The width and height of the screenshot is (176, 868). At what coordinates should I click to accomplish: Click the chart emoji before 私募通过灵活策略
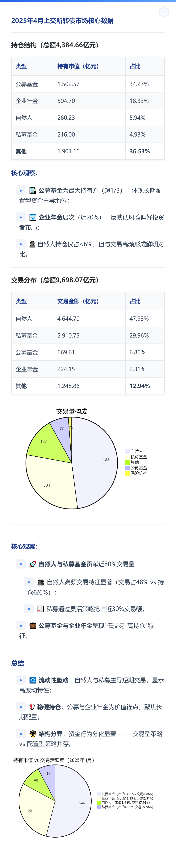tap(40, 609)
